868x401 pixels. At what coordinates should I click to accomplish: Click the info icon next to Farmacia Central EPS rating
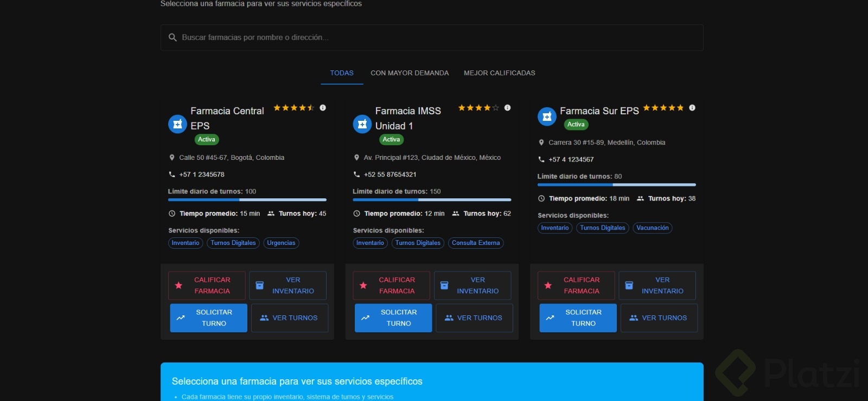(323, 108)
